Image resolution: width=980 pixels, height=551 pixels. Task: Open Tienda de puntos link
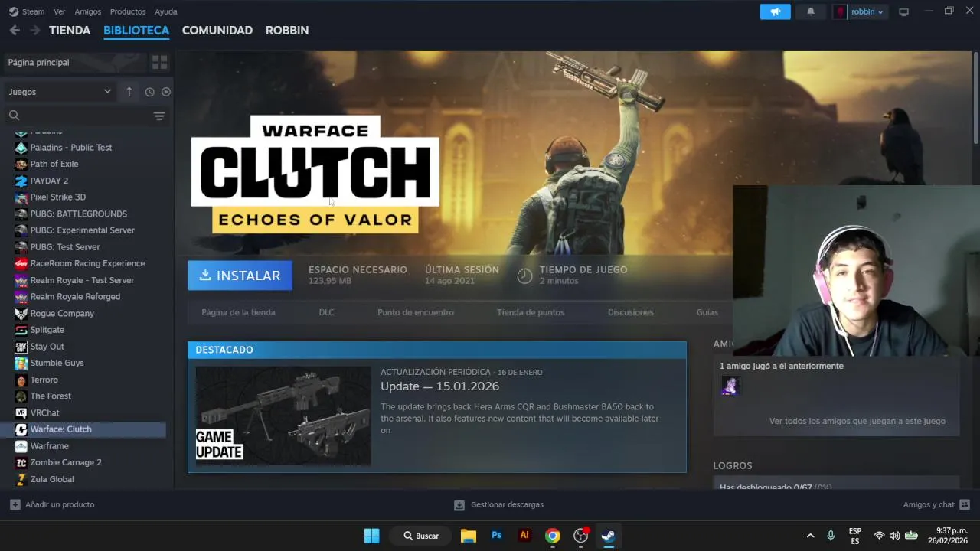coord(531,312)
